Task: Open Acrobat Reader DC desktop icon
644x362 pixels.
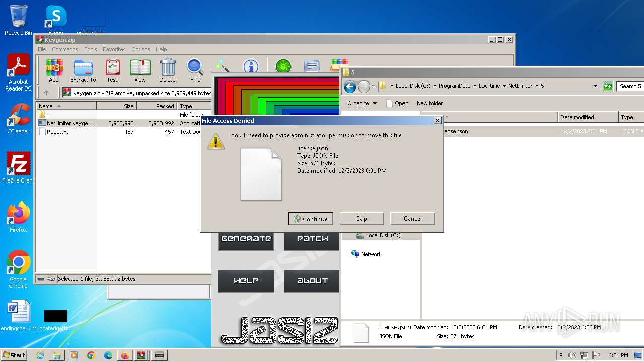Action: pyautogui.click(x=18, y=73)
